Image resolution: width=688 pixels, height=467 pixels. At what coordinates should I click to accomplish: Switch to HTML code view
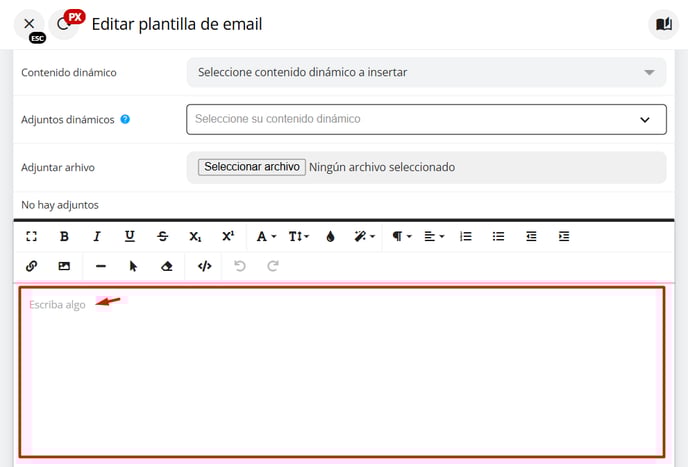[x=205, y=266]
